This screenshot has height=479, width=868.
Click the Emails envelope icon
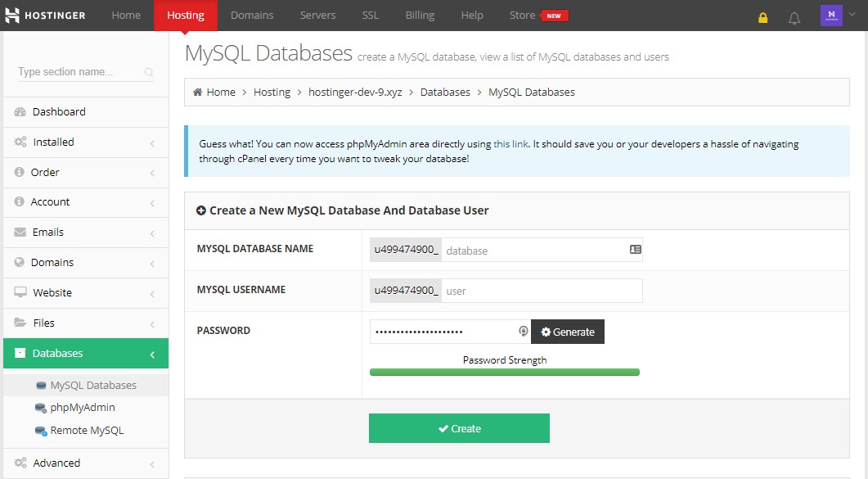coord(20,232)
